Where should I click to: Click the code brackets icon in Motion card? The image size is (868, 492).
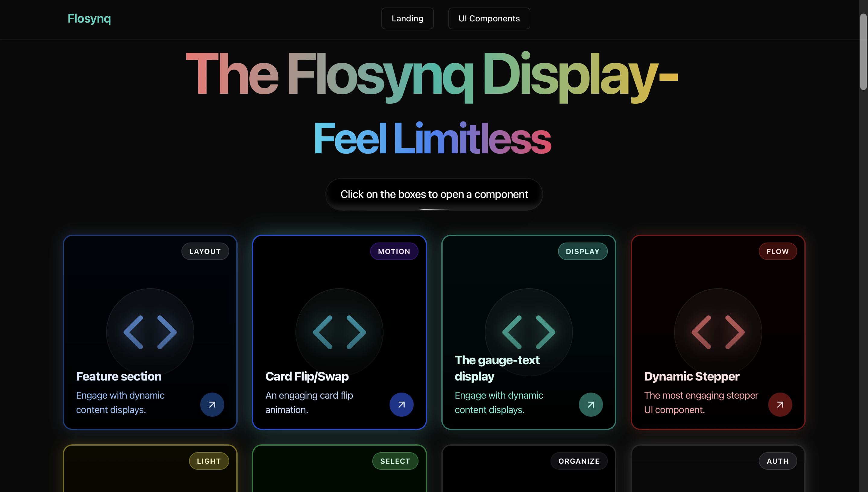pos(339,332)
